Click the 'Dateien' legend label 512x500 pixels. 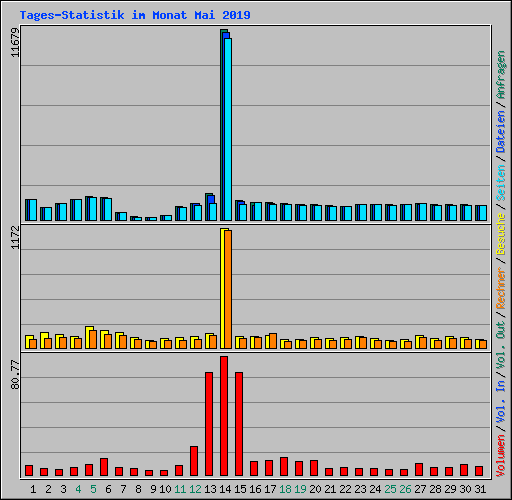(x=501, y=131)
